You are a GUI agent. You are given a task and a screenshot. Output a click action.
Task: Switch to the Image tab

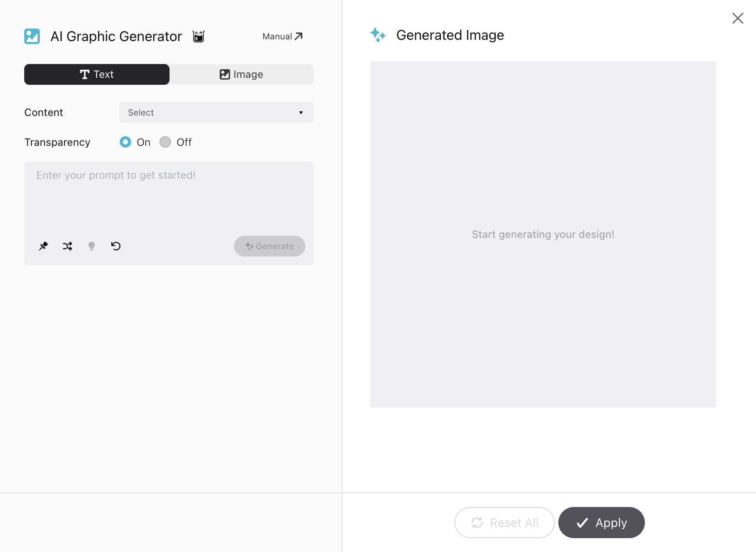(241, 74)
